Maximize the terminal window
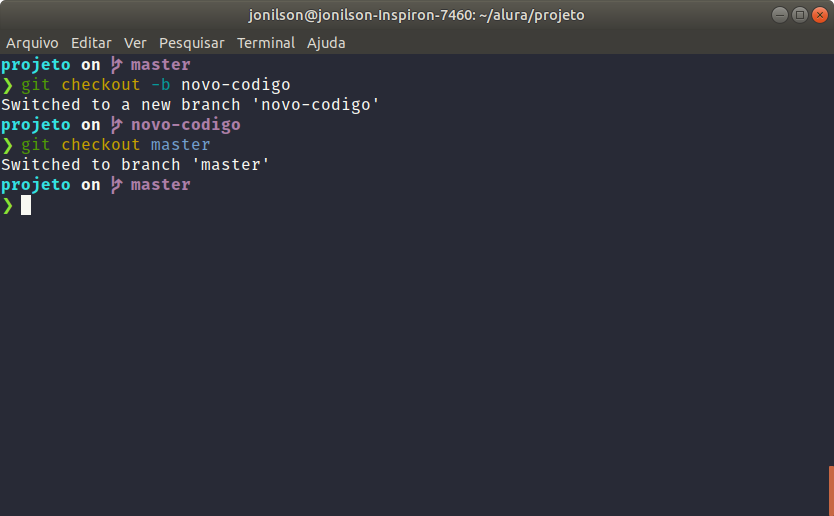834x516 pixels. [x=799, y=15]
